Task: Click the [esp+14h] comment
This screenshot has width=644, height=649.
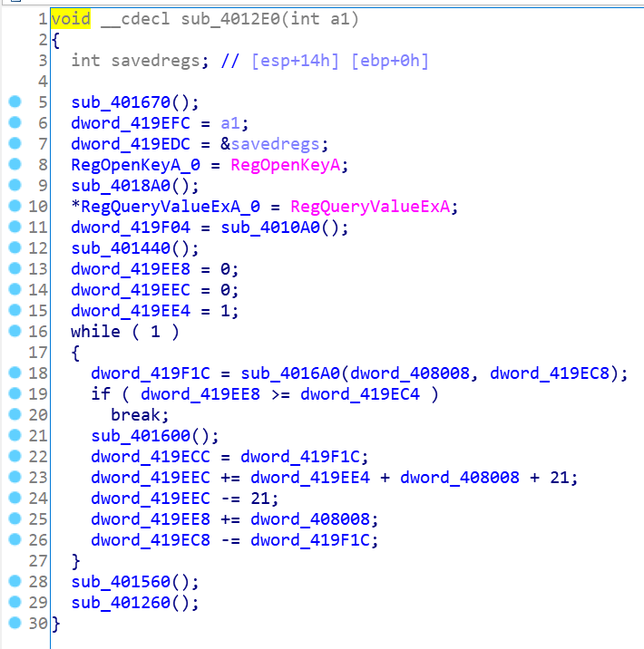Action: 296,61
